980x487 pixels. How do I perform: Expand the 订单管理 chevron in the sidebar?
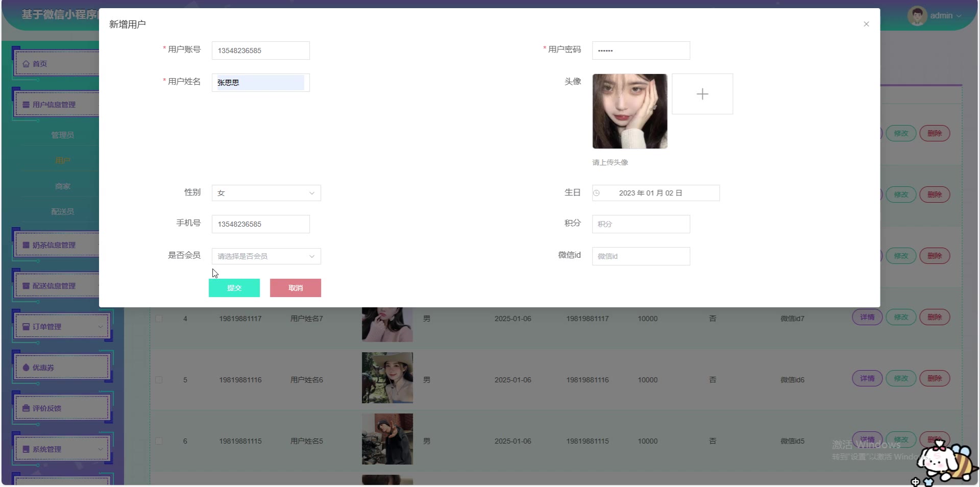[x=101, y=327]
